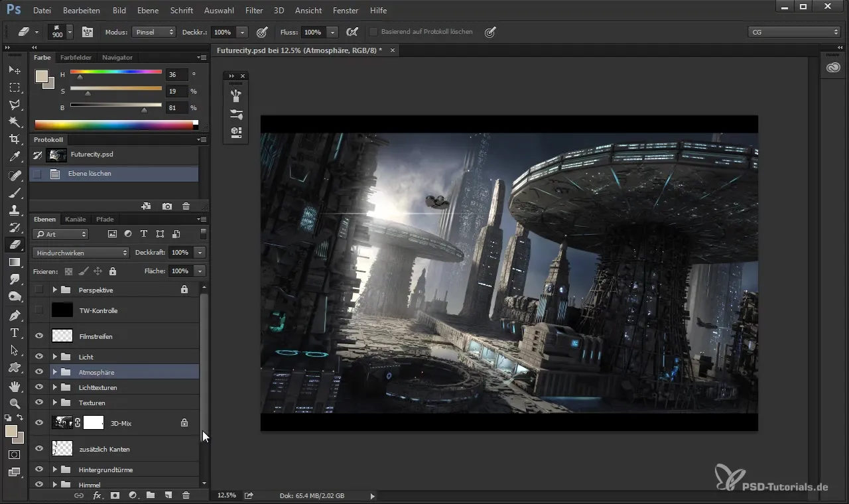Swap foreground and background colors

coord(21,417)
